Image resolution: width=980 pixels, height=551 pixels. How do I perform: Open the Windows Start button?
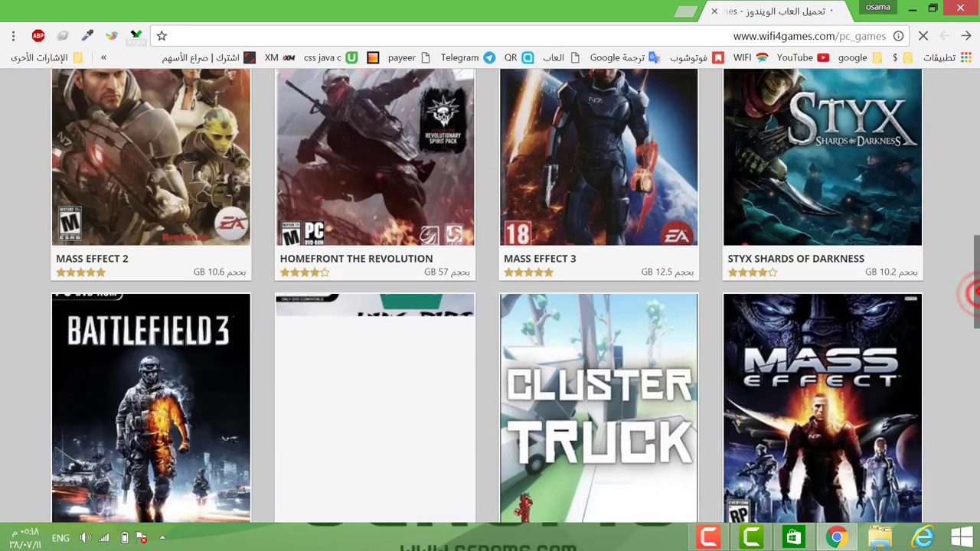(962, 537)
